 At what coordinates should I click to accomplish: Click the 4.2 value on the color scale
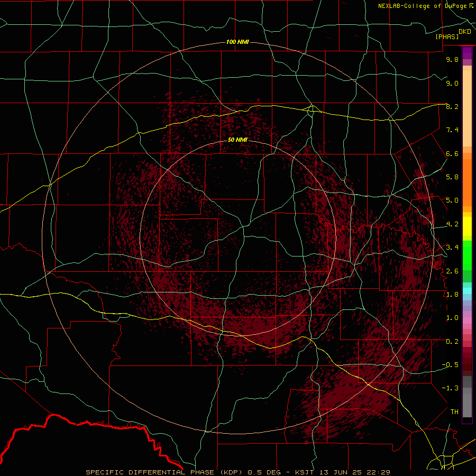click(452, 224)
